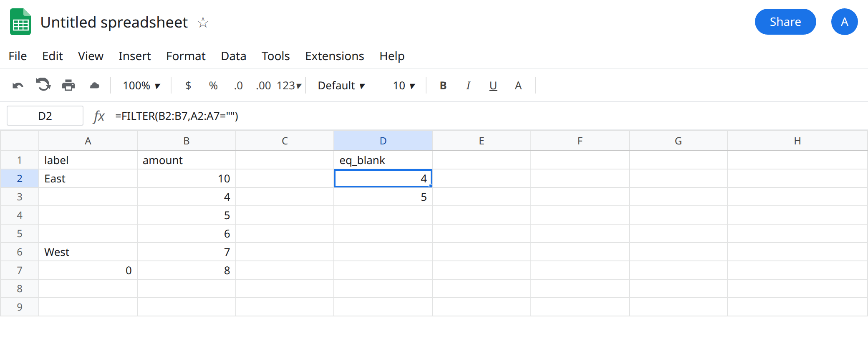
Task: Click the formula bar FILTER formula
Action: [177, 116]
